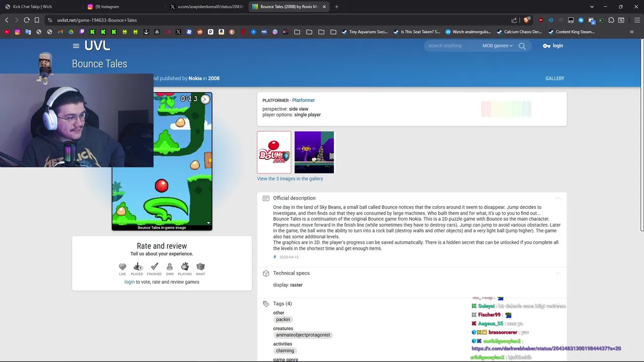Toggle the LIKE heart rating
The width and height of the screenshot is (644, 362).
[x=122, y=266]
